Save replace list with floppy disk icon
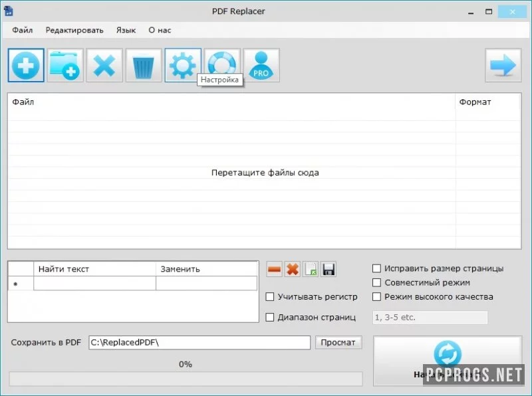 329,270
